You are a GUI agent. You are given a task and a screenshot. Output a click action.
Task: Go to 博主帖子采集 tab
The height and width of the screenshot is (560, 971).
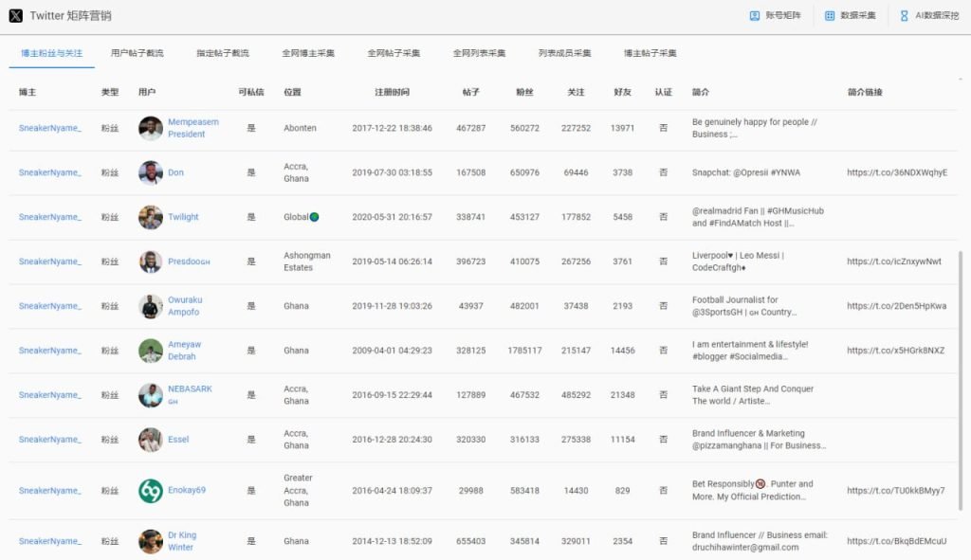(650, 53)
